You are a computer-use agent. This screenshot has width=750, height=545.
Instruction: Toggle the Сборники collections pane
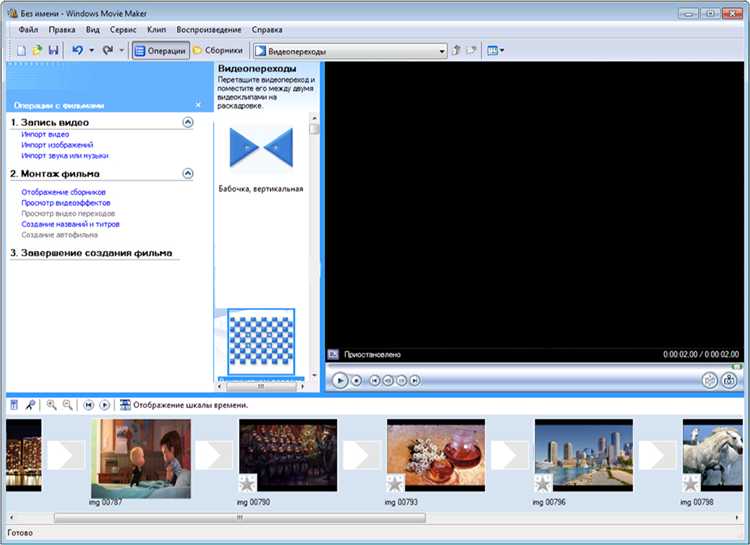(x=218, y=50)
